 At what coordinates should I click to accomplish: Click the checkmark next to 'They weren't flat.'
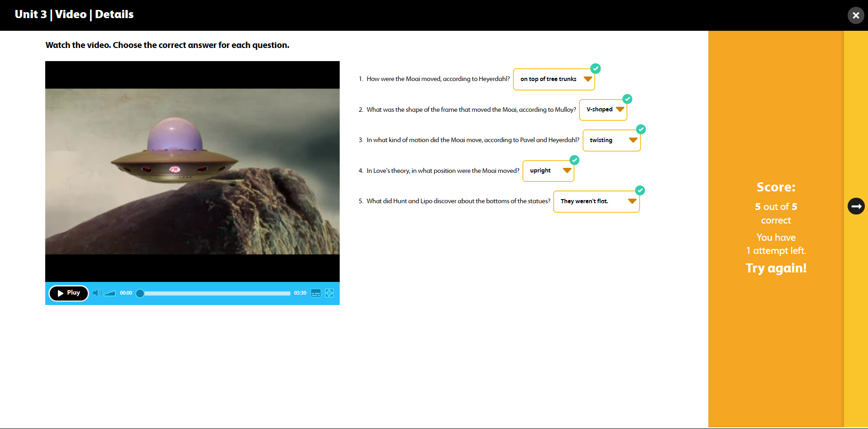point(640,190)
